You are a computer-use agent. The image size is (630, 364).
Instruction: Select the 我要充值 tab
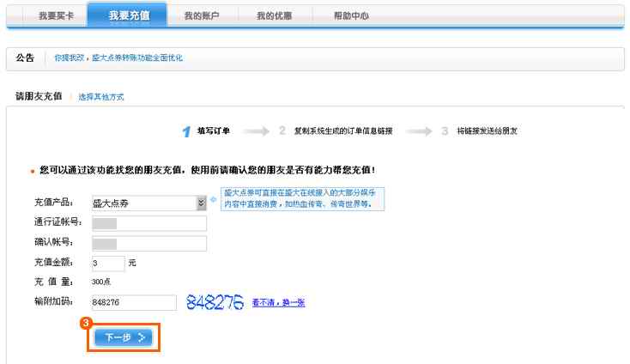coord(130,16)
